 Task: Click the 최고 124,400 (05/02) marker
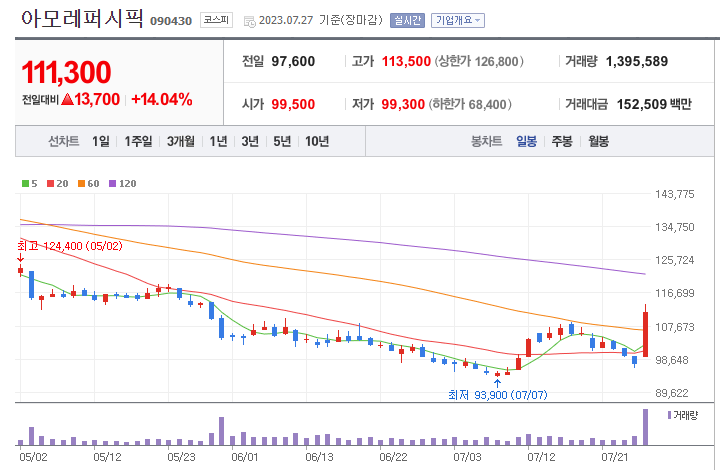tap(70, 246)
